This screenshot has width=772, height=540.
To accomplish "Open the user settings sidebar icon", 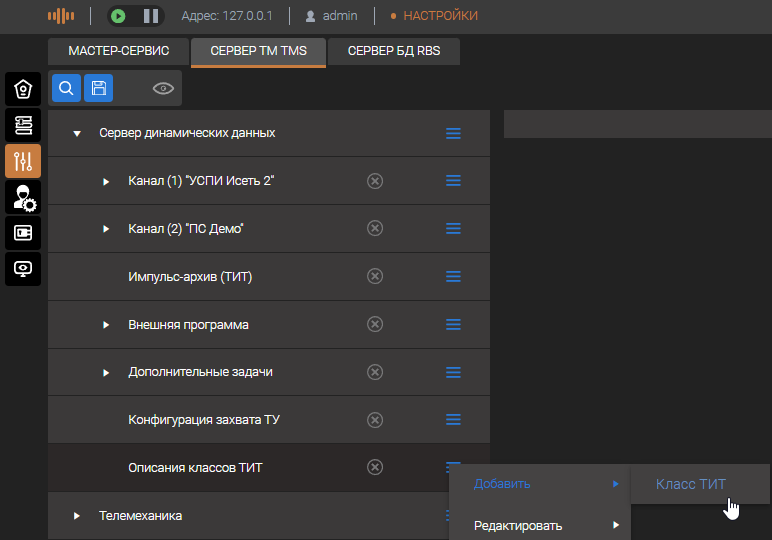I will coord(23,197).
